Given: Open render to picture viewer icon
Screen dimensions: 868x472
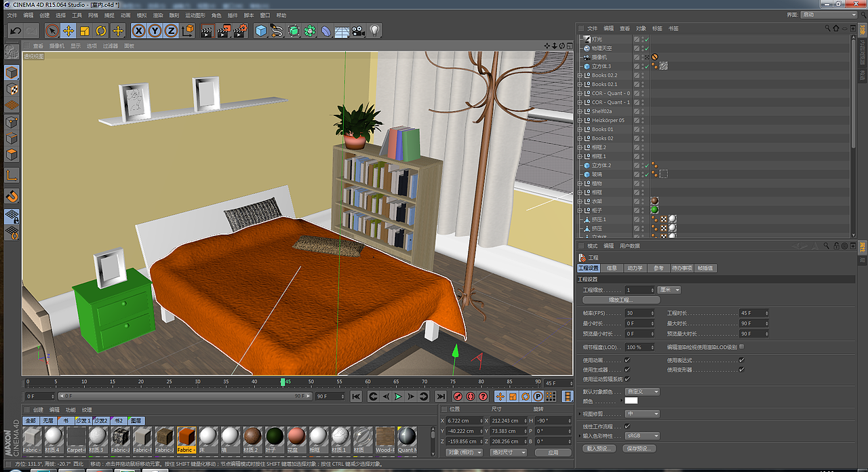Looking at the screenshot, I should 223,31.
